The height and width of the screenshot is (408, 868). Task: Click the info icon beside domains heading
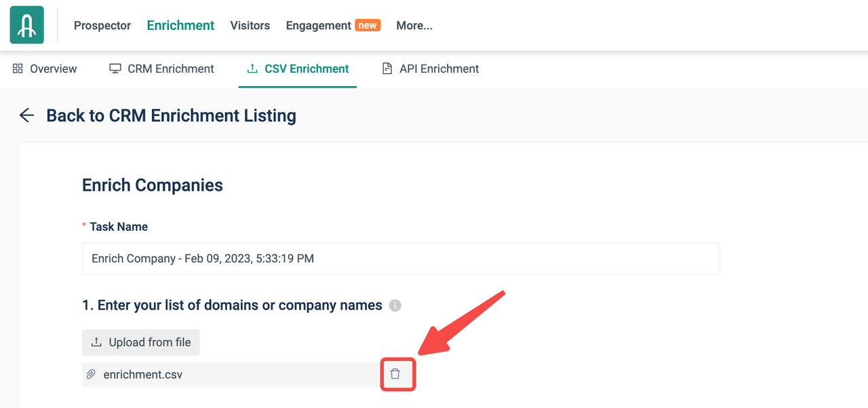click(395, 305)
